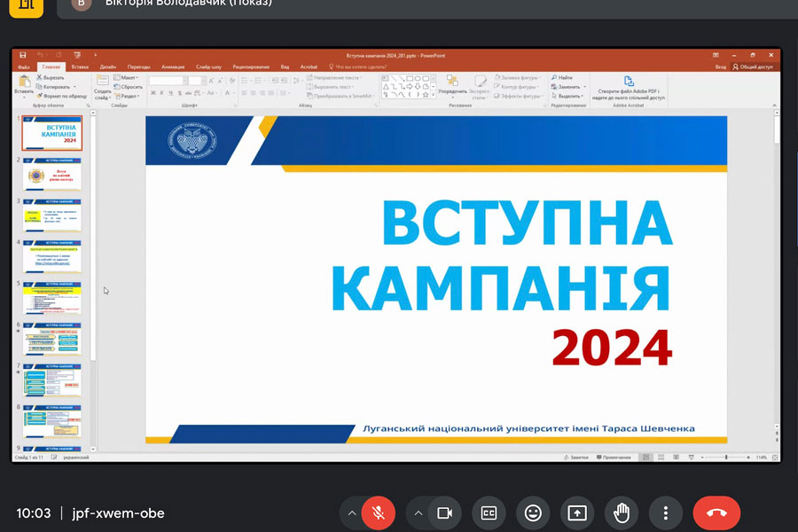Screen dimensions: 798x532
Task: Click Сбросить to reset the slide
Action: tap(129, 87)
